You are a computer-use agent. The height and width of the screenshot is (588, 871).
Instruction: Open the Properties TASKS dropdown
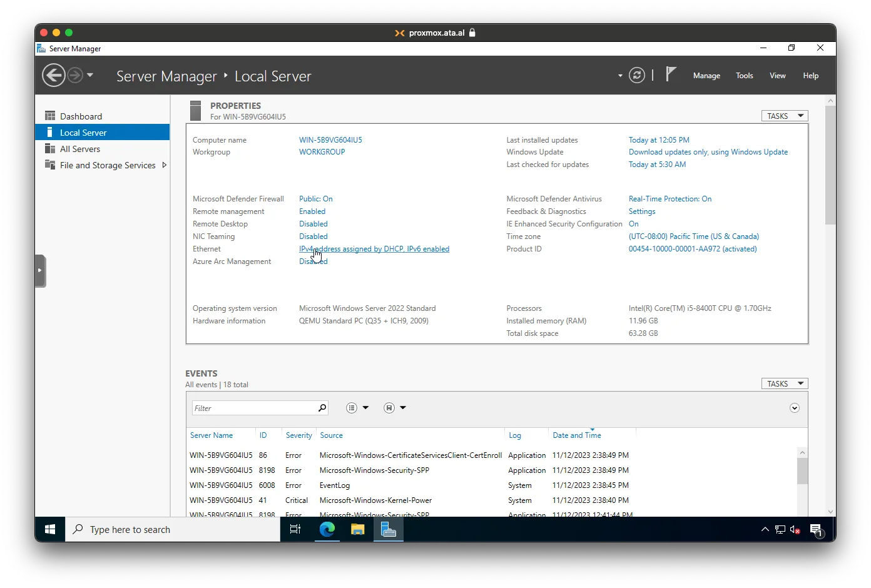pos(785,116)
